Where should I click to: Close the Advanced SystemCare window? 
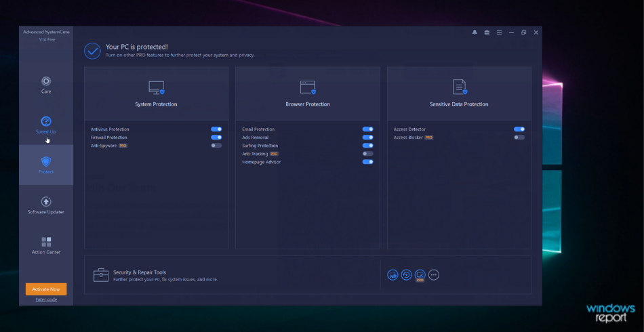(536, 33)
